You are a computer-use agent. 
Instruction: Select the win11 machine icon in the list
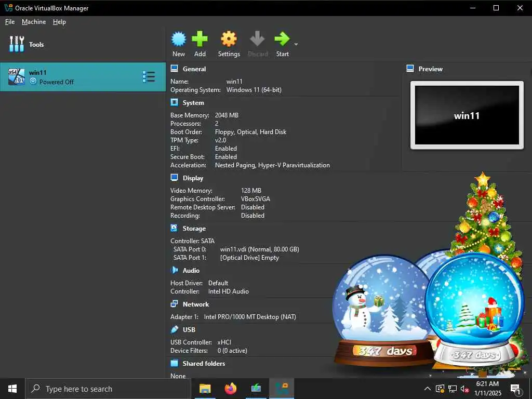tap(16, 77)
